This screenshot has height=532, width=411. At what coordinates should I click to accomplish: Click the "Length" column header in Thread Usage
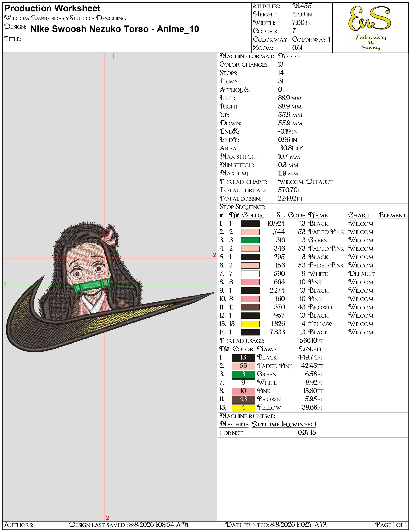(x=311, y=349)
